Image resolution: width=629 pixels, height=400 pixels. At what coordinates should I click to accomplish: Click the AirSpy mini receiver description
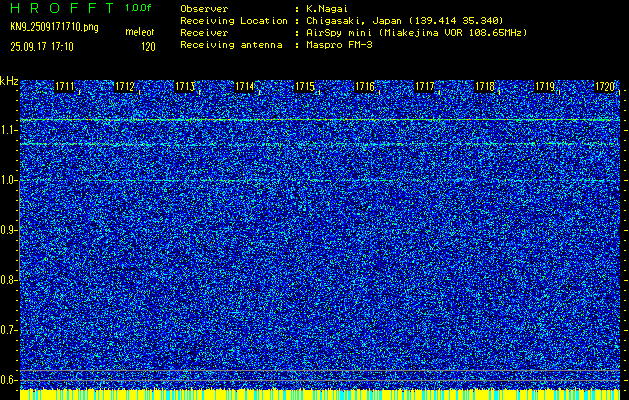click(x=417, y=32)
